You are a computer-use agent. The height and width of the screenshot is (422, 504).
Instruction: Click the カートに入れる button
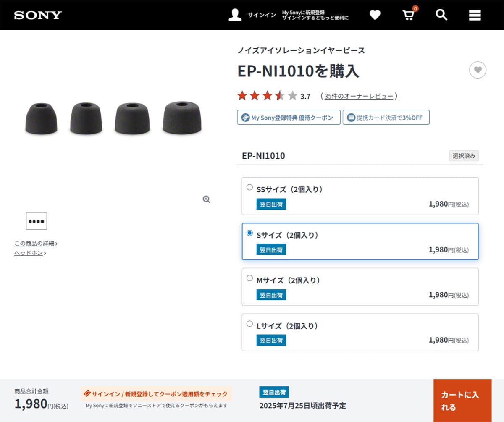point(462,401)
